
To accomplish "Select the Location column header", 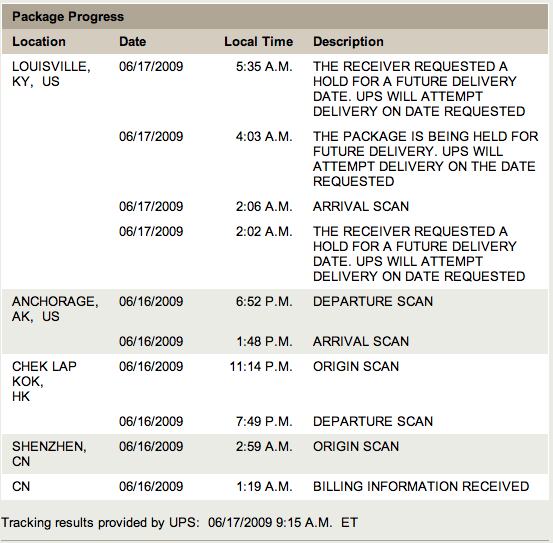I will [x=39, y=42].
